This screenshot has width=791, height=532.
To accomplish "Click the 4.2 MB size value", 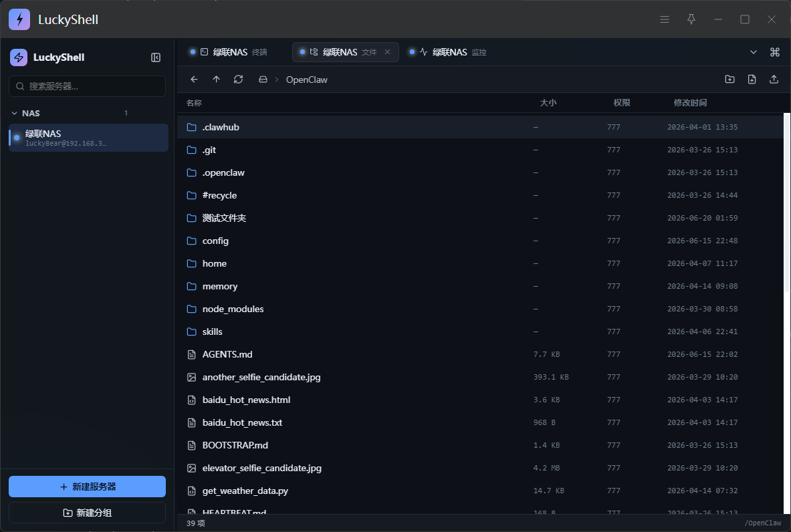I will click(547, 468).
